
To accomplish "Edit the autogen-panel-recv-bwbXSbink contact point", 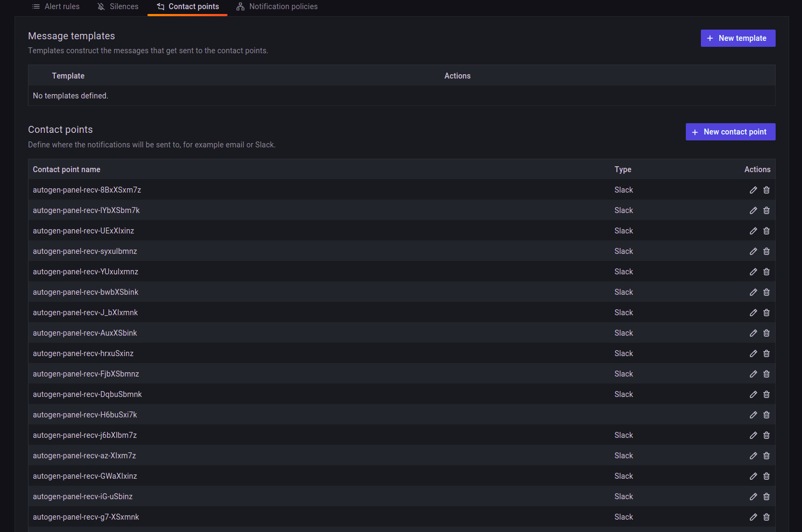I will (753, 292).
